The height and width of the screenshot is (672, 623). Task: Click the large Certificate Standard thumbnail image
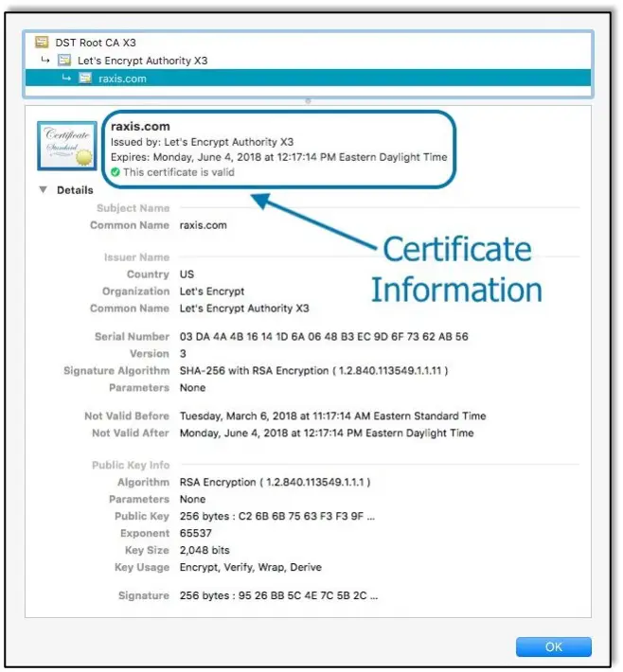pos(67,146)
